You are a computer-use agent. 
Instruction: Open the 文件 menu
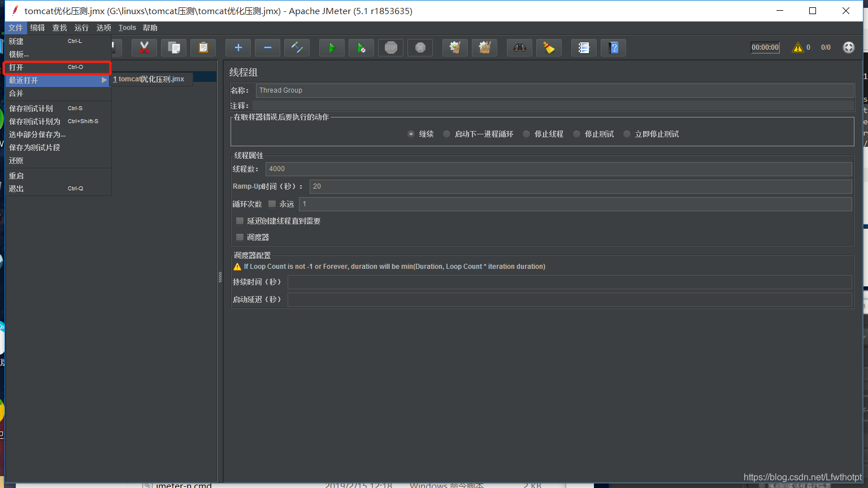[x=16, y=28]
